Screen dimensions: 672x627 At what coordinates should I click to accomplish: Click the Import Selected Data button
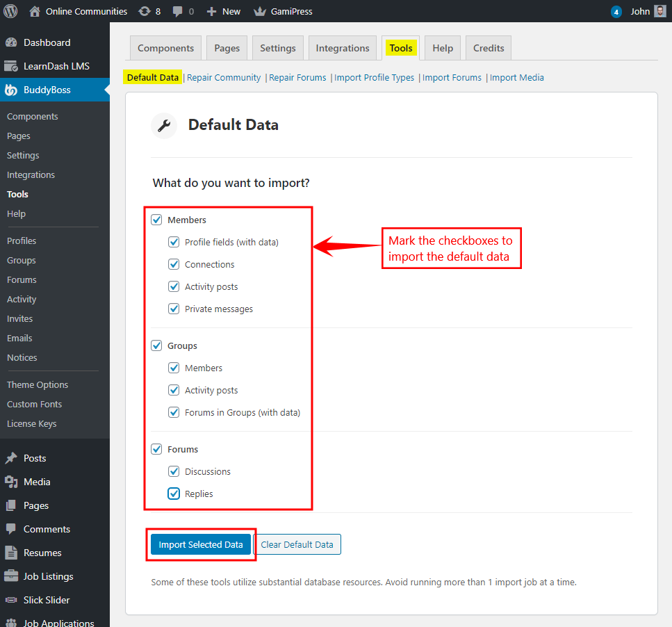[200, 544]
